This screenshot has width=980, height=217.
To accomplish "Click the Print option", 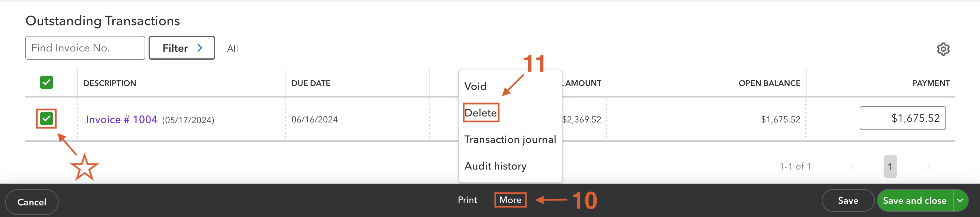I will click(x=467, y=200).
